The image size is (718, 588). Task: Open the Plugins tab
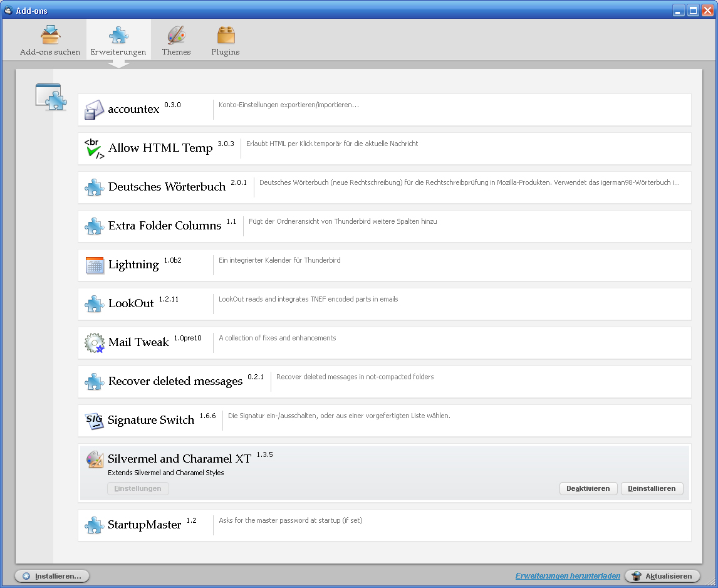226,41
